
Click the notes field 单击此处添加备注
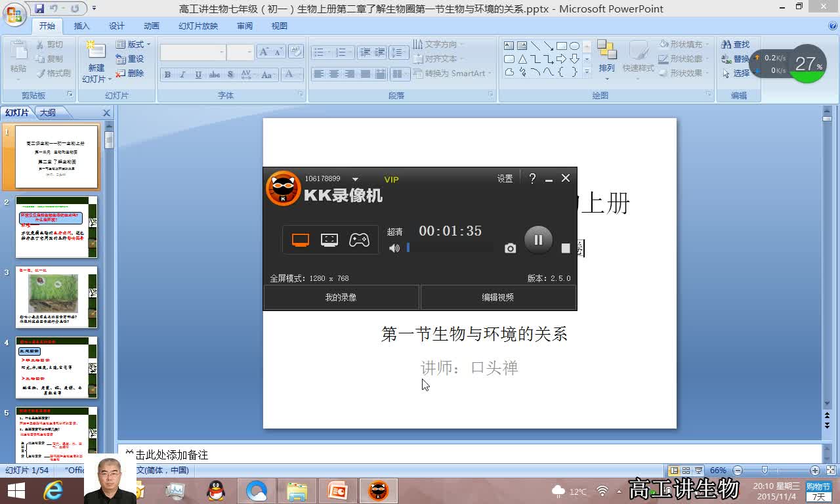(470, 454)
